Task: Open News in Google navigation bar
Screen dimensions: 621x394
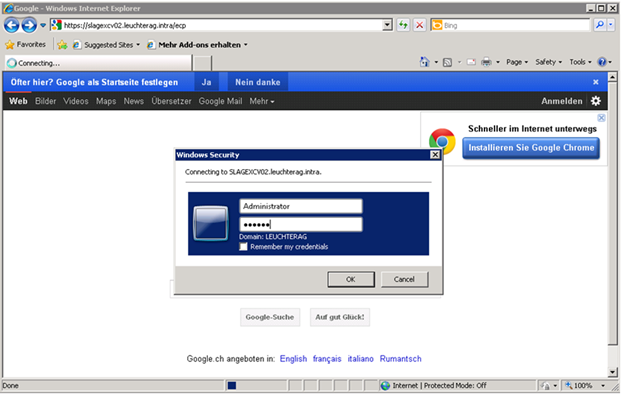Action: point(133,101)
